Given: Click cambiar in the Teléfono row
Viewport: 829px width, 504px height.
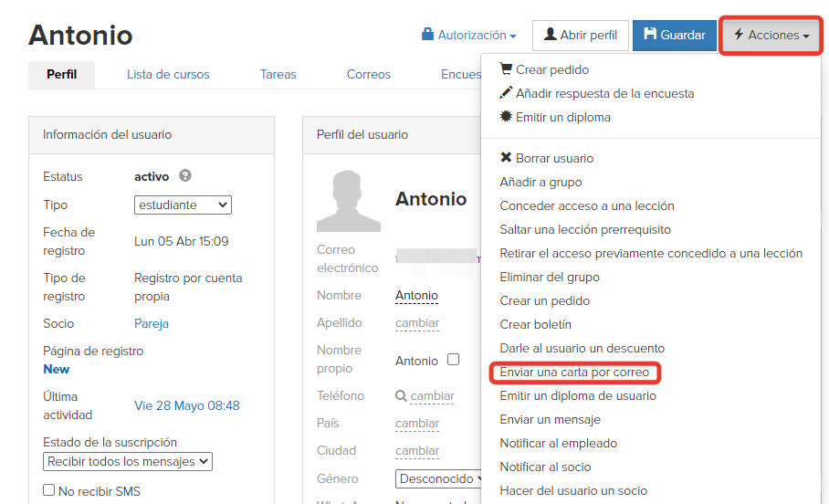Looking at the screenshot, I should click(x=432, y=396).
